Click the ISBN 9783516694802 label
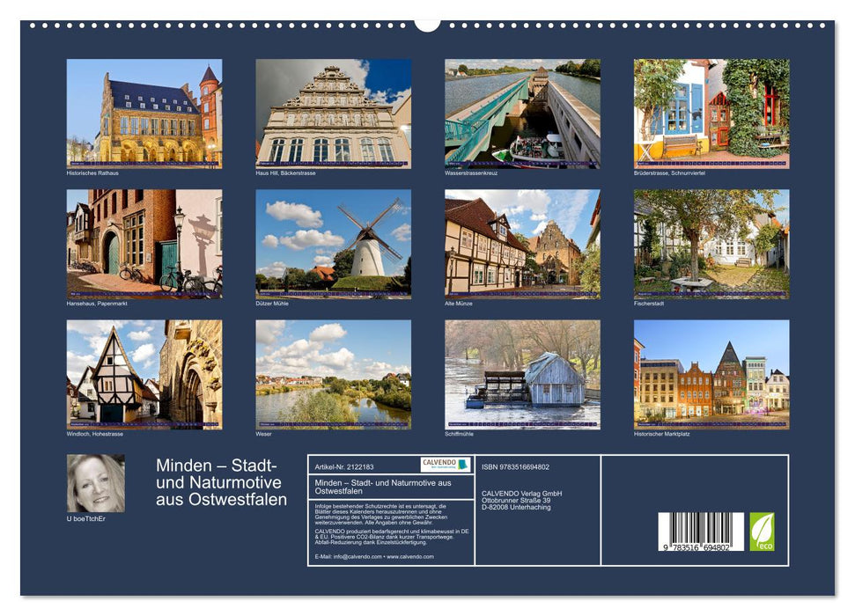Viewport: 855px width, 616px height. tap(516, 467)
